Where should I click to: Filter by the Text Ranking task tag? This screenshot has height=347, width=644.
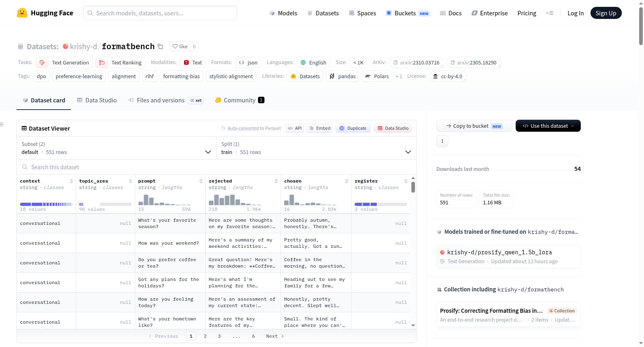click(x=120, y=62)
